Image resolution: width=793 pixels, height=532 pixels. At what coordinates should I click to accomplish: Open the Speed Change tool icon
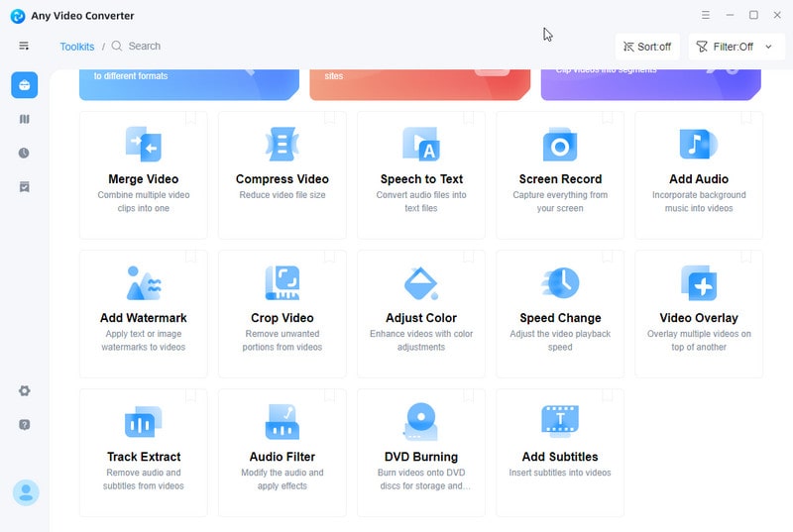tap(560, 283)
